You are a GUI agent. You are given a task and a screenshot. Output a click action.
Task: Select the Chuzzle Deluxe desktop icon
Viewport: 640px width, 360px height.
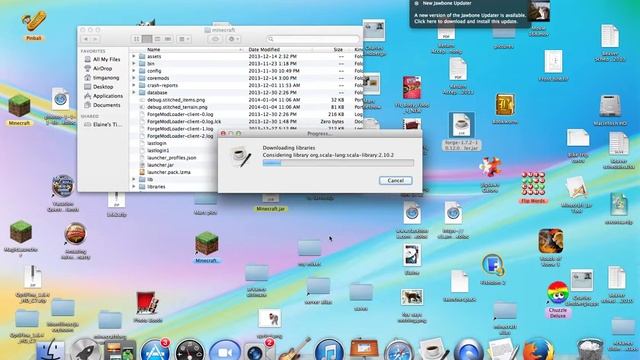(x=558, y=300)
